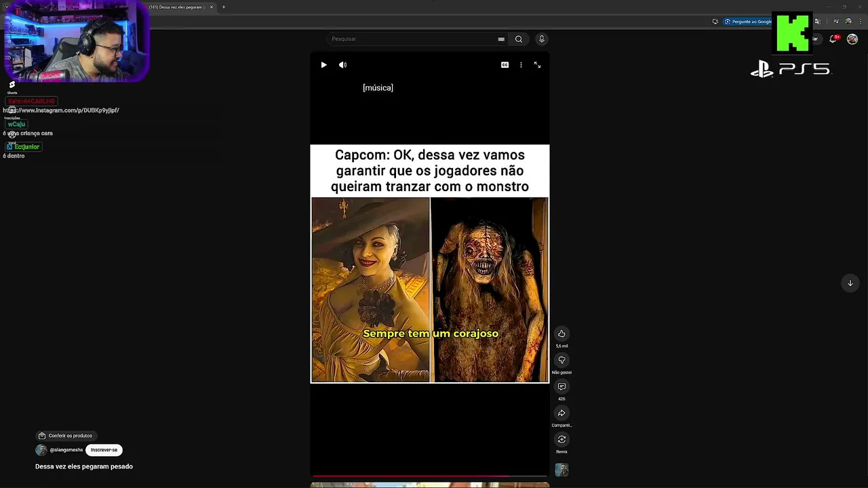Open Google Translate icon in address bar

(x=818, y=22)
